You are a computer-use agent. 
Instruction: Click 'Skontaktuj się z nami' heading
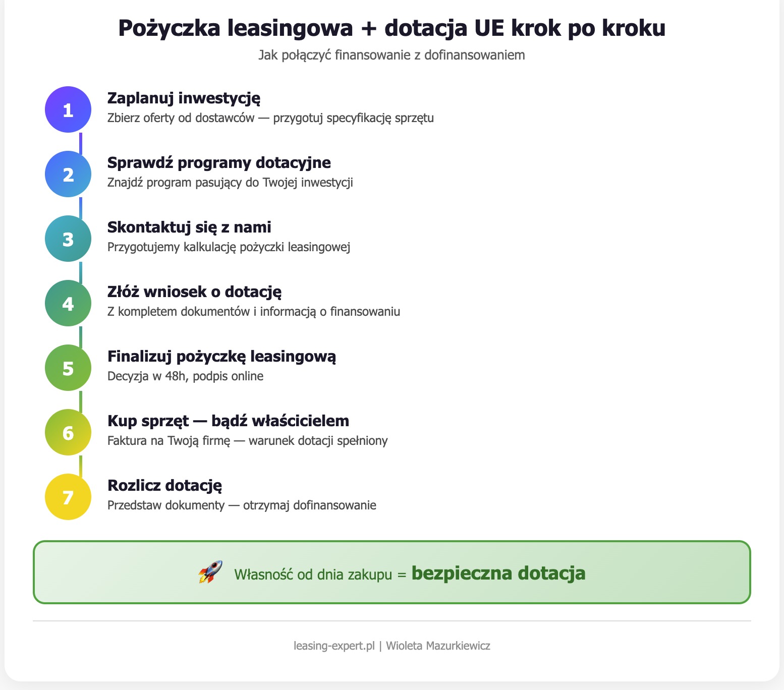(189, 227)
